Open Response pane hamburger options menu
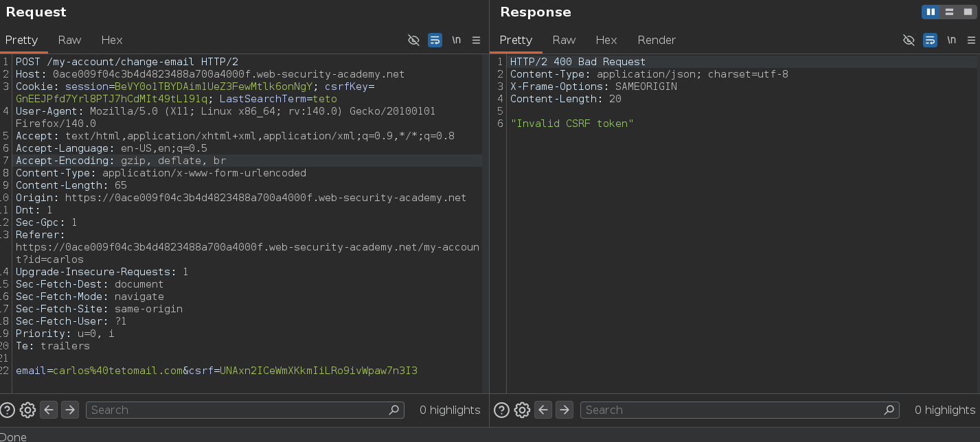 (971, 40)
